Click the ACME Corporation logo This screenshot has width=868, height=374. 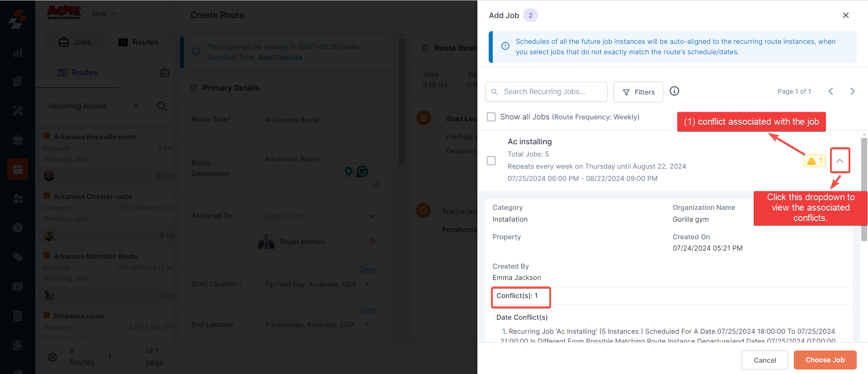click(x=64, y=12)
